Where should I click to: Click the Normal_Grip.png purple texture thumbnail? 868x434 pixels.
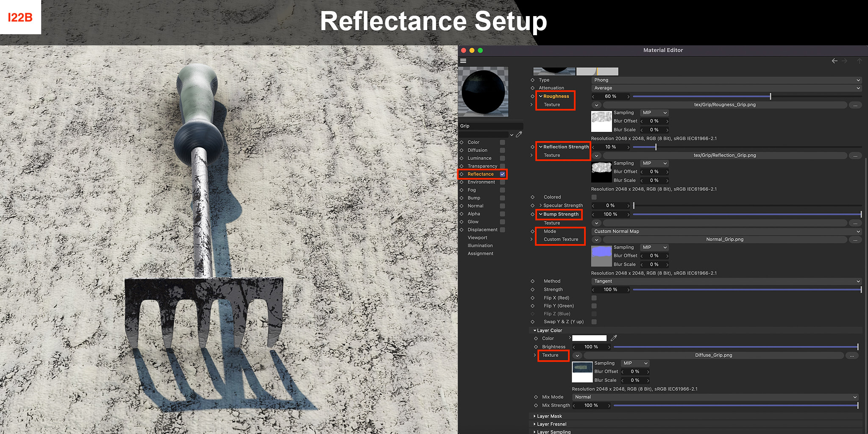[601, 256]
